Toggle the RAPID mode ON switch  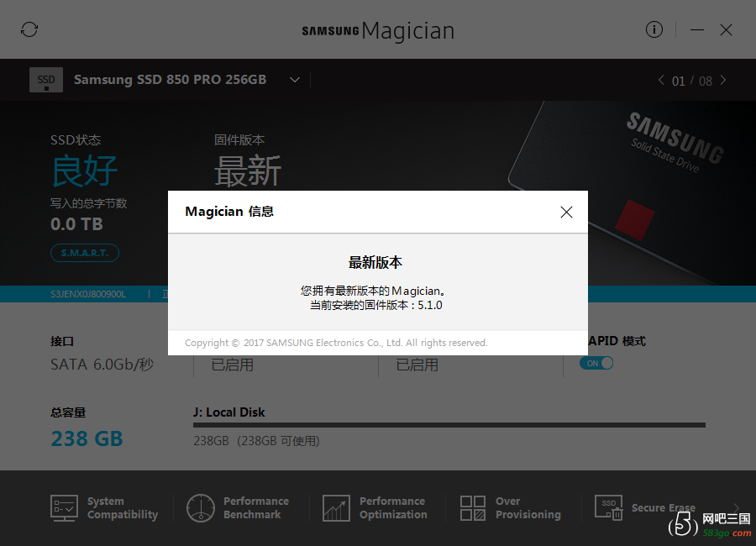[x=596, y=363]
